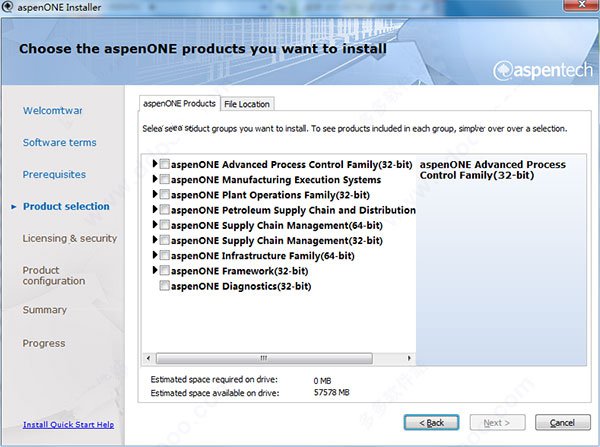Open the Prerequisites step
Screen dimensions: 600x447
tap(54, 175)
